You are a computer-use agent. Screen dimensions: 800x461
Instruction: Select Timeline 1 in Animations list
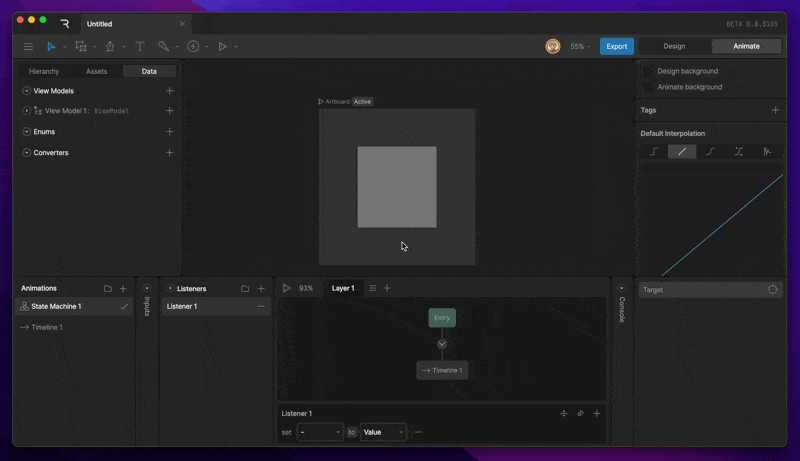(x=46, y=327)
